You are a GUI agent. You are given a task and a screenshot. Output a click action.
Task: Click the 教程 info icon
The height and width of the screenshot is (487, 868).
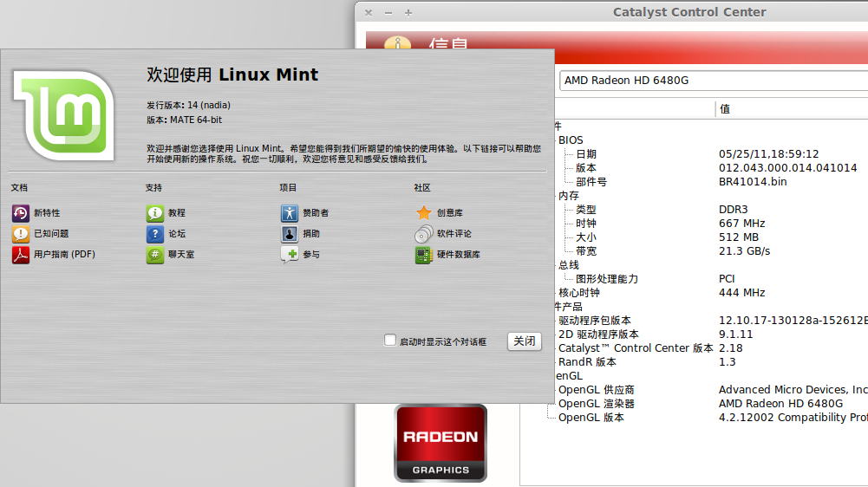tap(155, 213)
